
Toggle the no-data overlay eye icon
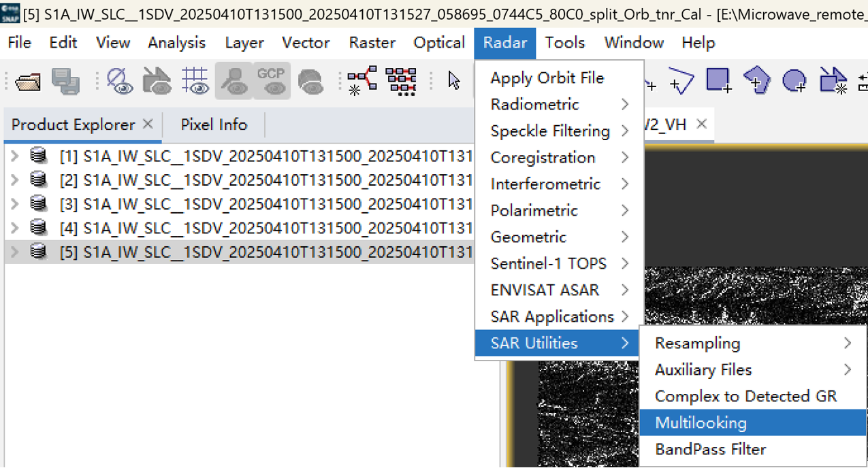[x=120, y=81]
